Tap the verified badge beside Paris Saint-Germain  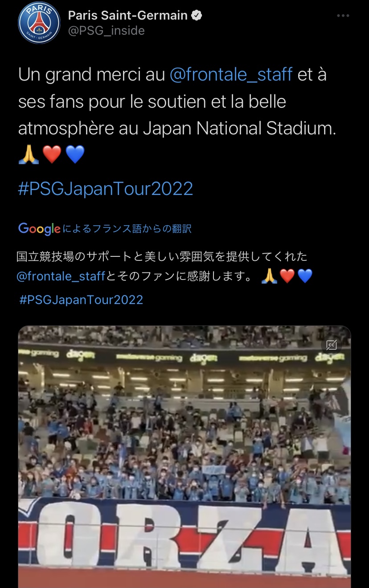tap(197, 16)
